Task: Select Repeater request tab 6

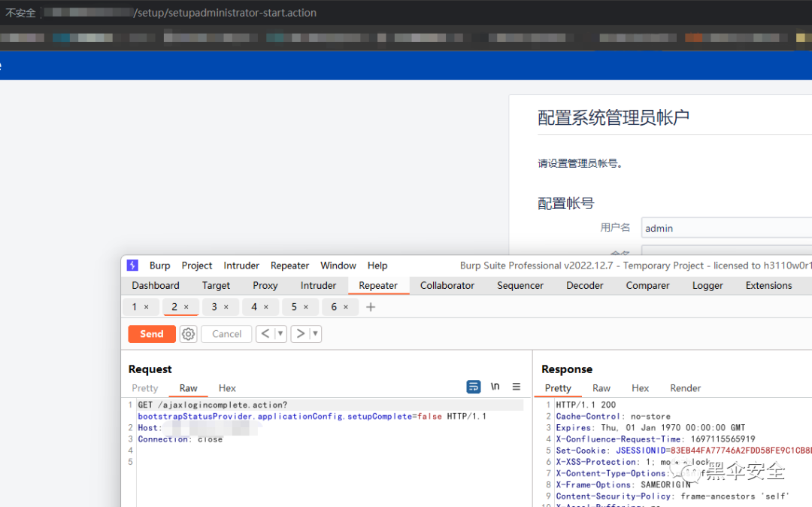Action: click(334, 307)
